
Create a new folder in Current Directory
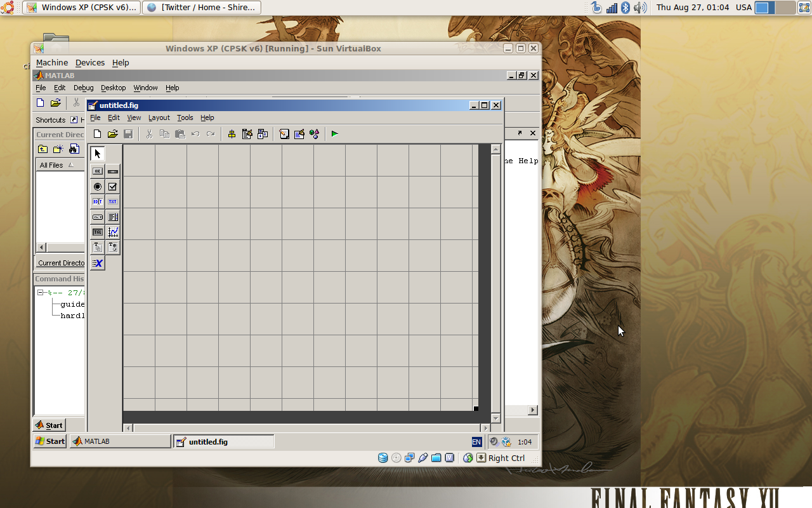pos(58,149)
